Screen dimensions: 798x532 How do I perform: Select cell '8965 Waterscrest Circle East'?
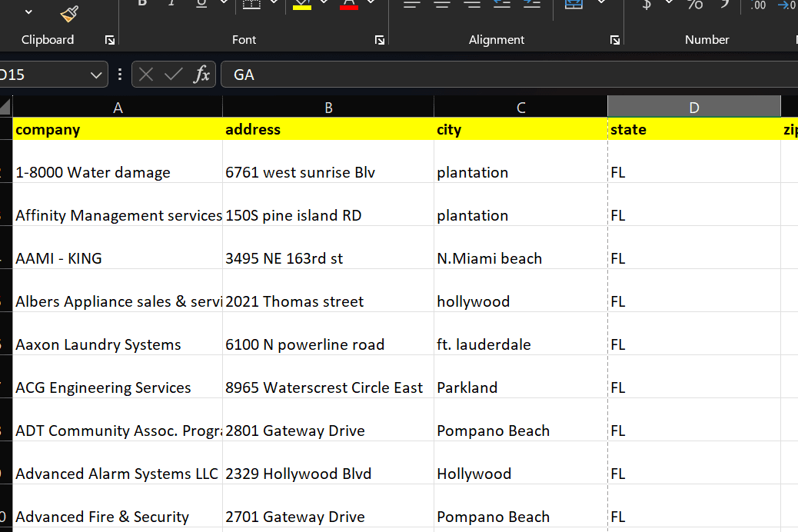coord(328,377)
